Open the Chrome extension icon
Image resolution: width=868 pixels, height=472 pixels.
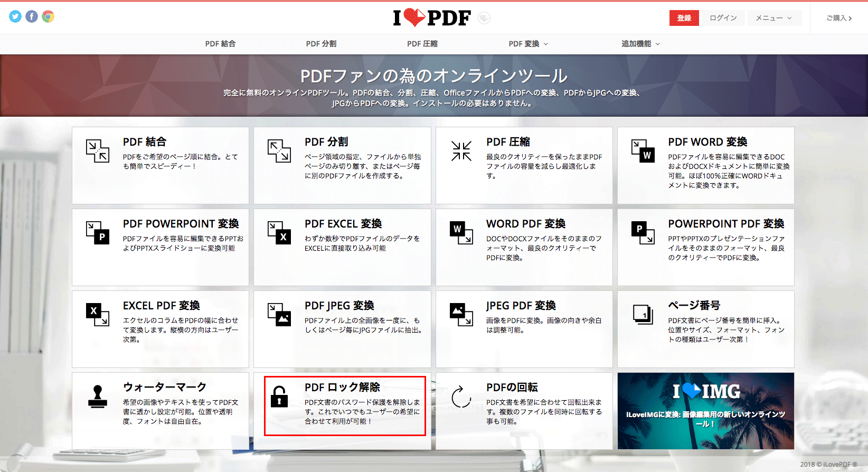48,17
